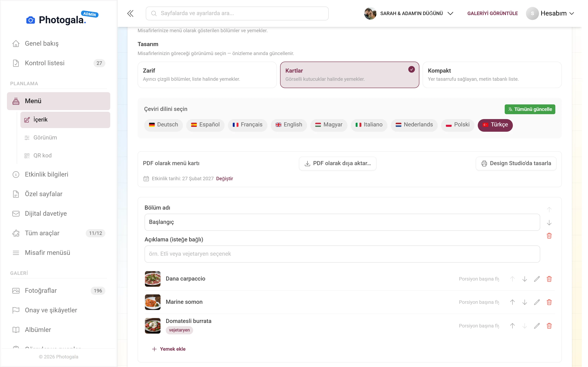Select the Kartlar design card
This screenshot has width=588, height=367.
click(349, 75)
